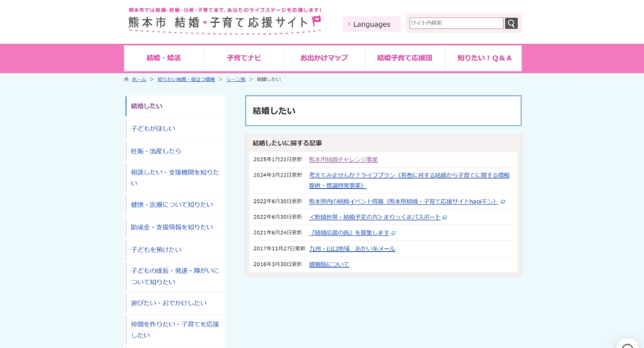This screenshot has height=348, width=644.
Task: Click the home icon in breadcrumb
Action: [126, 79]
